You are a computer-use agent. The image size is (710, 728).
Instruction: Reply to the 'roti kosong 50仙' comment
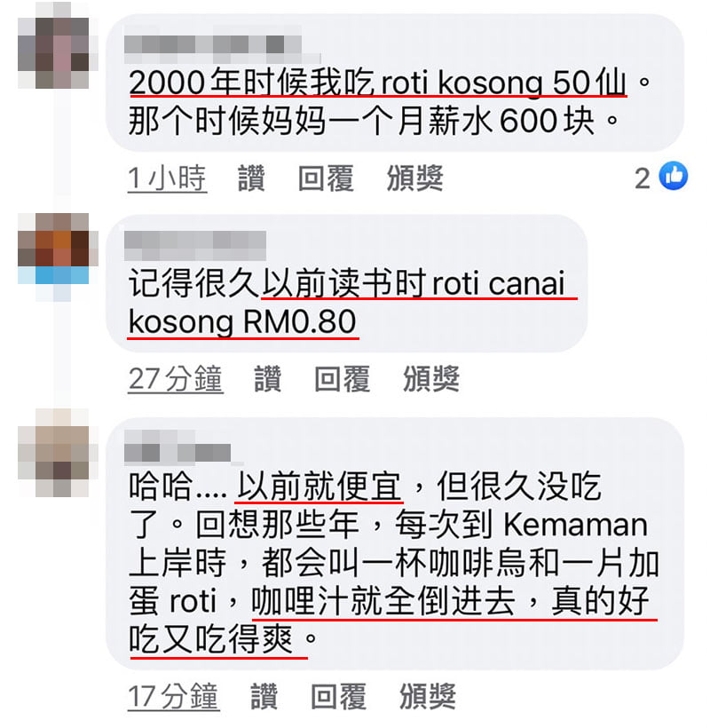pos(326,178)
